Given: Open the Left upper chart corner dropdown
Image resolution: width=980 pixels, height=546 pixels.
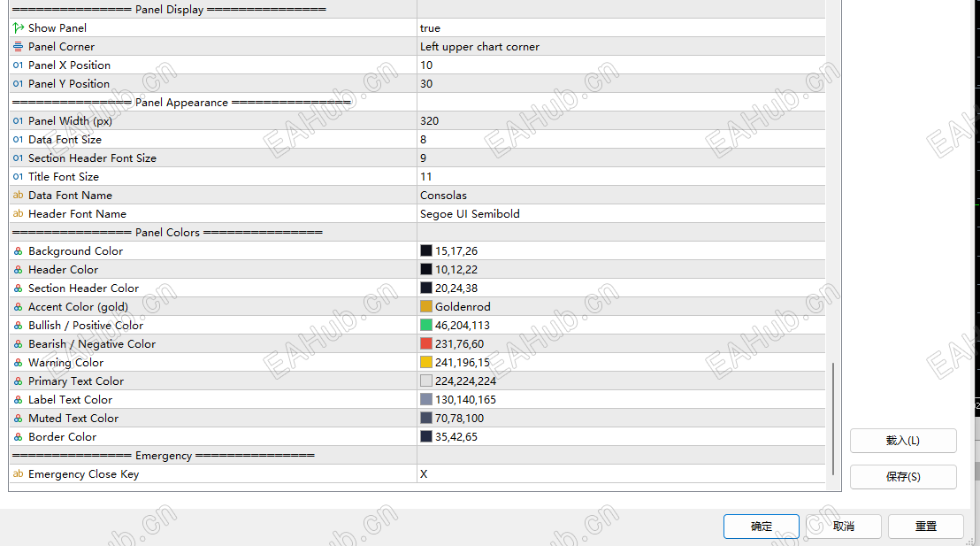Looking at the screenshot, I should (x=621, y=46).
